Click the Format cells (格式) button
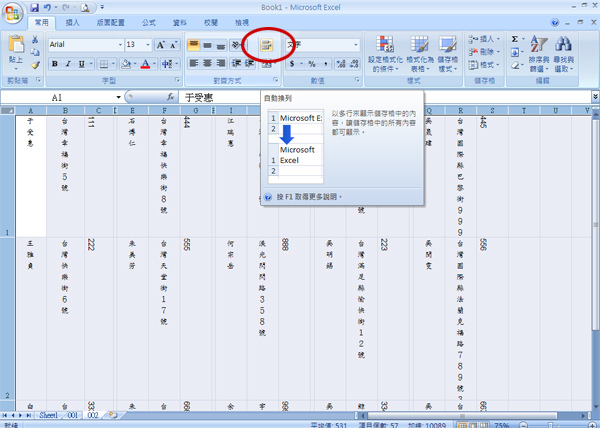Screen dimensions: 600x428 pos(484,65)
